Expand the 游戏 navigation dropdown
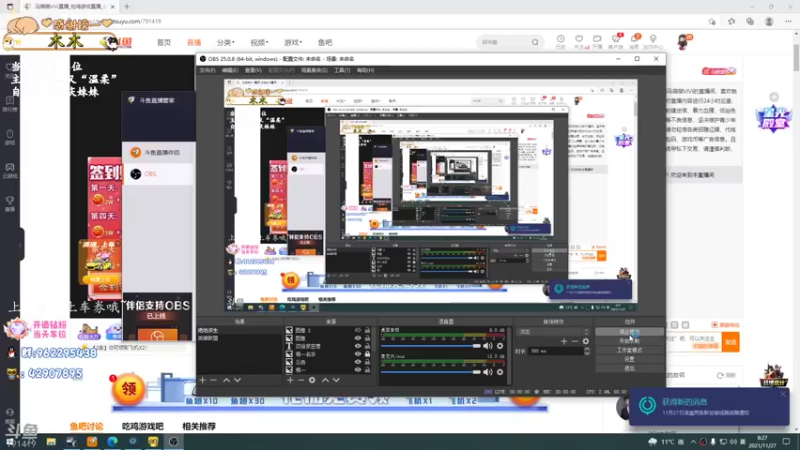The image size is (800, 450). [293, 42]
